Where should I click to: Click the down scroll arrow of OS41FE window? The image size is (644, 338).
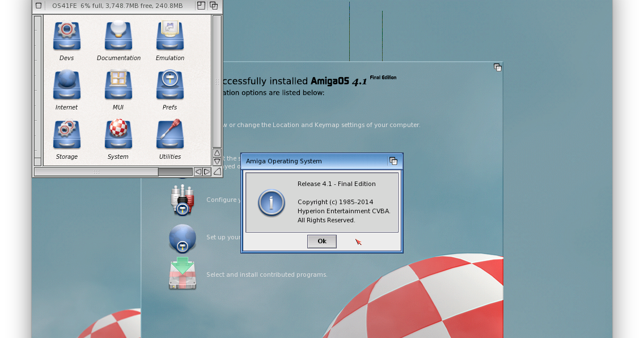click(x=217, y=160)
